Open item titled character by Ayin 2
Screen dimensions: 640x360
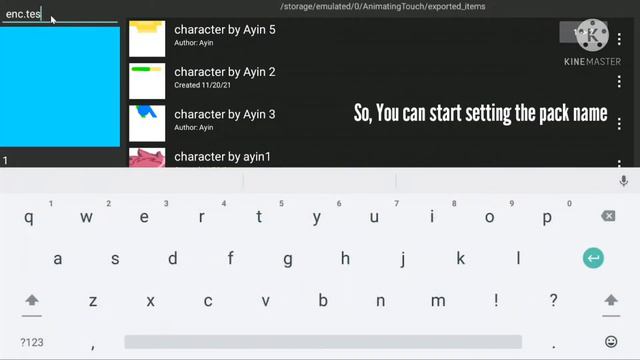point(224,72)
